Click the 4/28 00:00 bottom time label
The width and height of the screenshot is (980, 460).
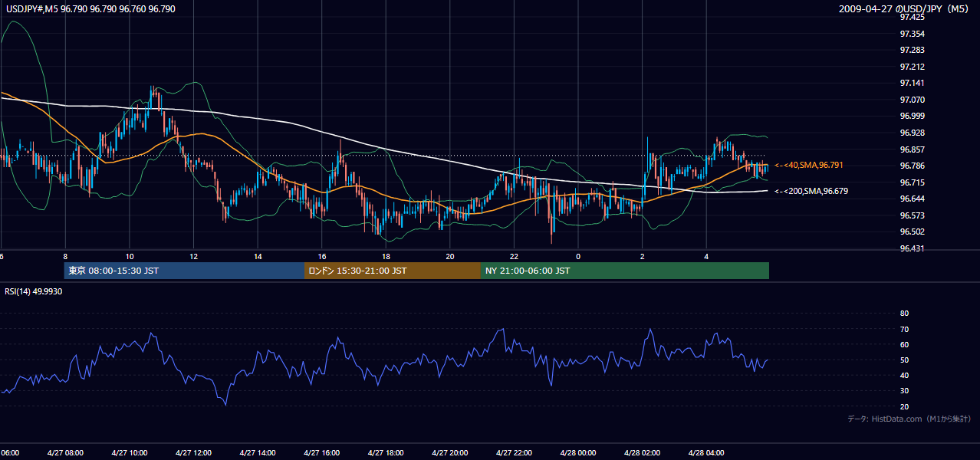578,453
